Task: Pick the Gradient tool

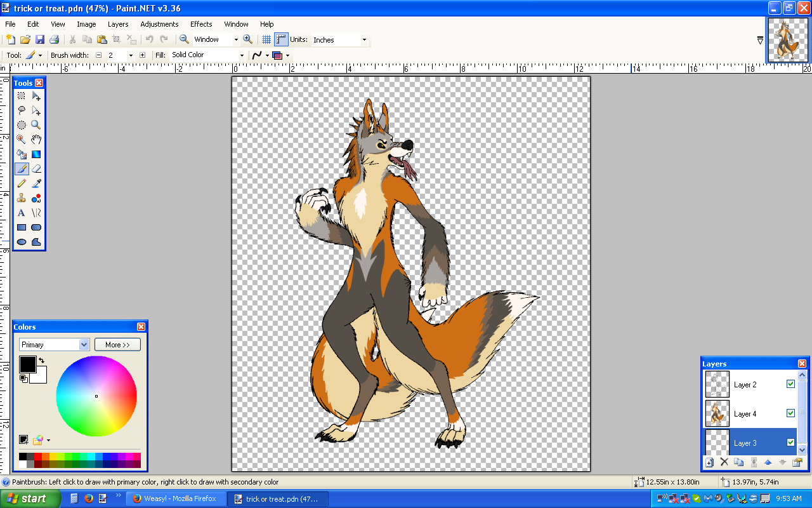Action: [36, 154]
